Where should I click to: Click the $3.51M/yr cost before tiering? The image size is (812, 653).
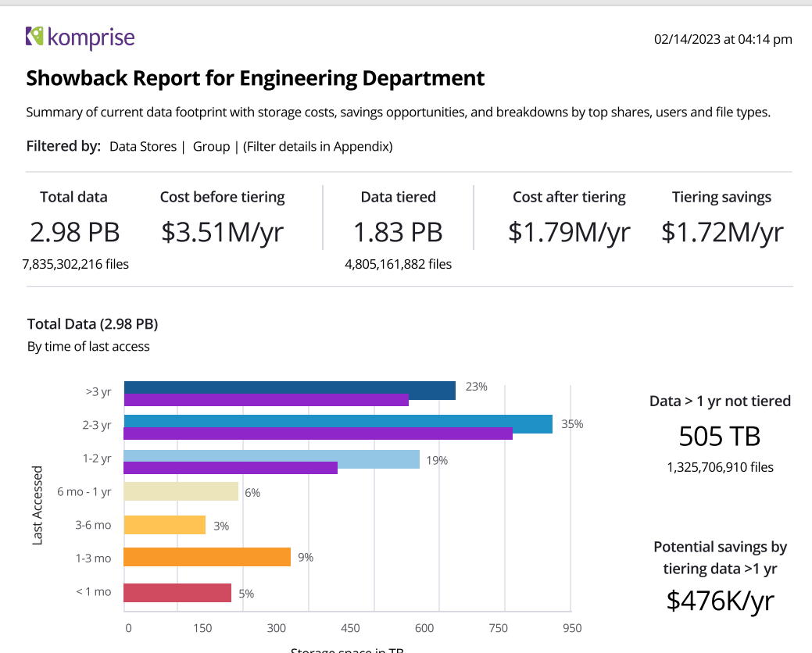click(222, 232)
